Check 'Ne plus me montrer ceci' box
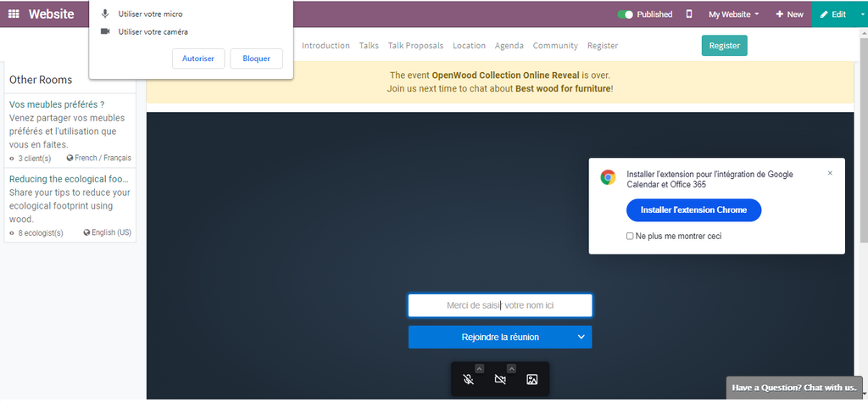The image size is (868, 402). click(x=630, y=236)
